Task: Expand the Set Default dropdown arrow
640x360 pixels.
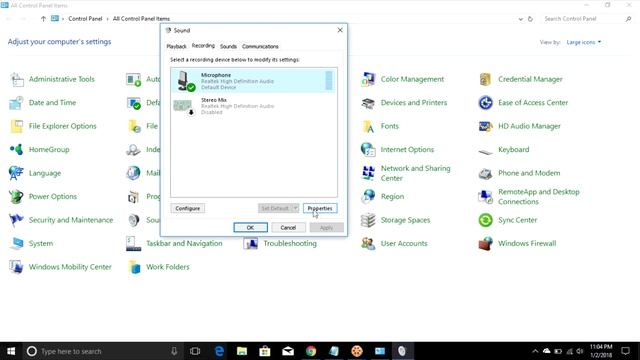Action: [296, 208]
